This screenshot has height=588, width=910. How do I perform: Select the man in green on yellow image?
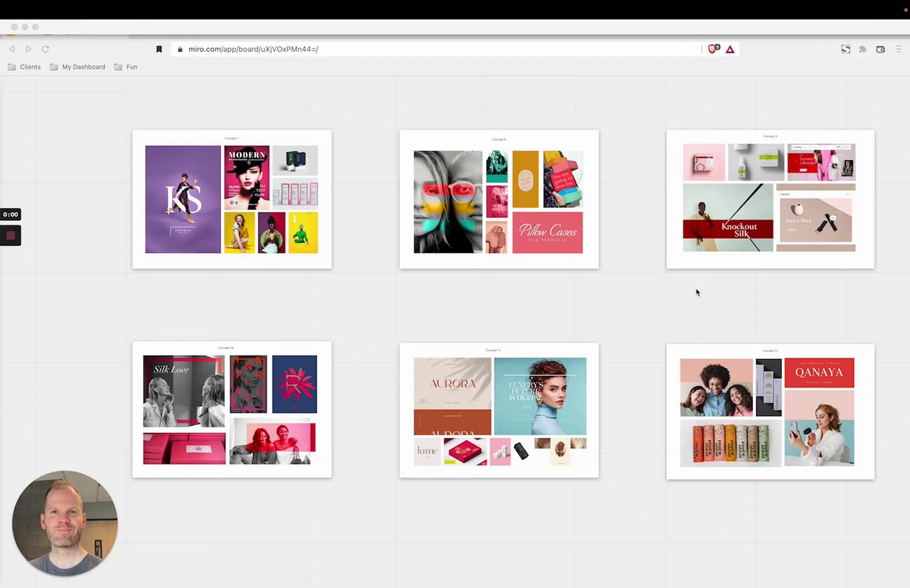point(304,232)
